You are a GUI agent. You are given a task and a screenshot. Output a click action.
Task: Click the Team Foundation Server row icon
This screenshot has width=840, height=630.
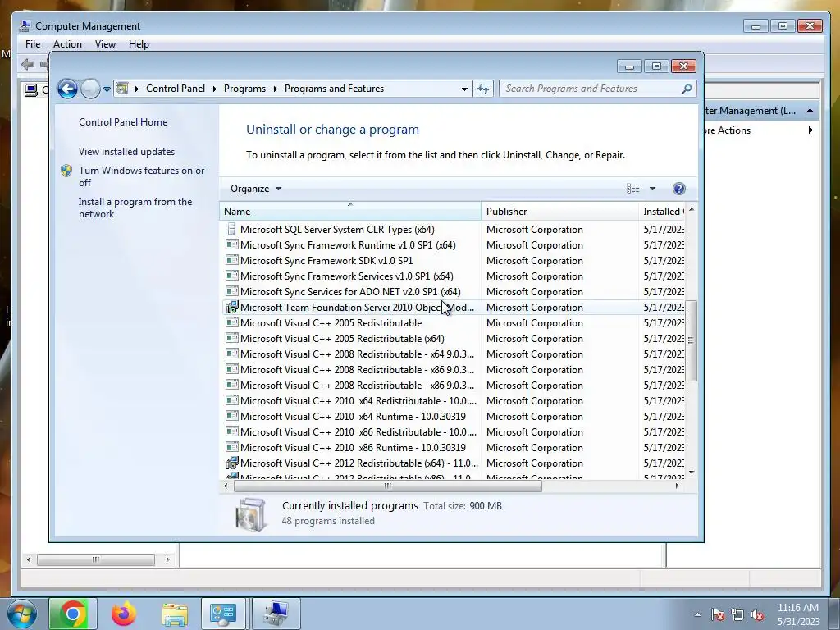pos(231,308)
